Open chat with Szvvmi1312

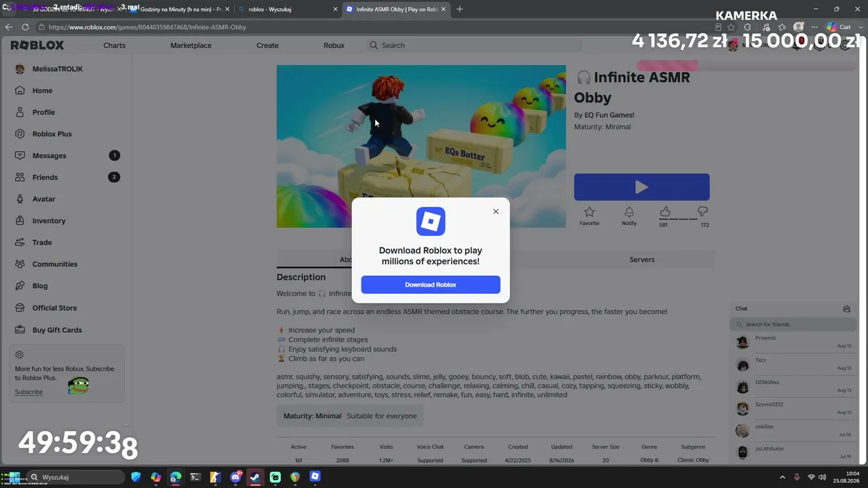coord(793,409)
